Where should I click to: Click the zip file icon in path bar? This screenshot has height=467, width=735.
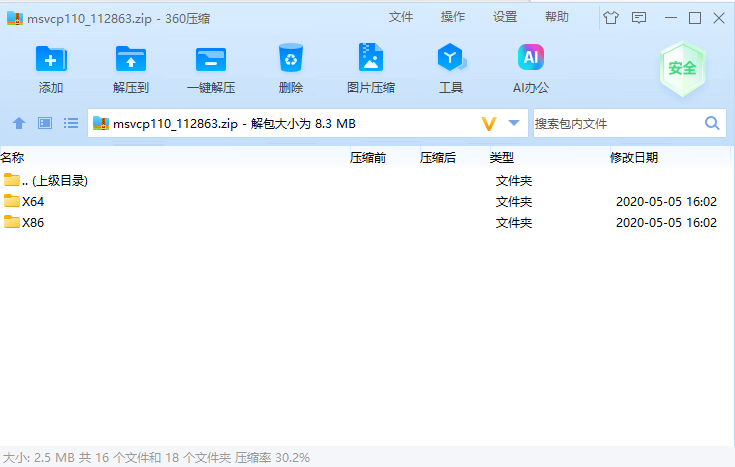pos(101,123)
